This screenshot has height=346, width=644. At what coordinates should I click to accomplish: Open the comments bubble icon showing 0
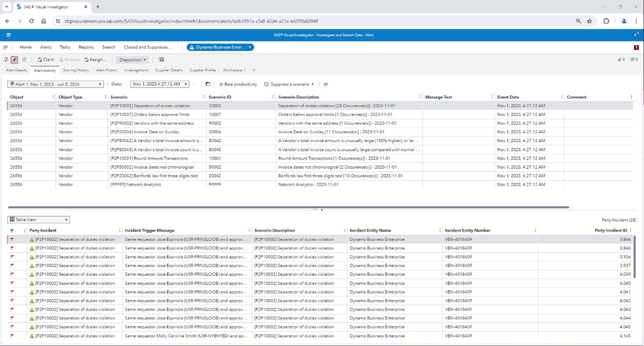click(x=632, y=59)
